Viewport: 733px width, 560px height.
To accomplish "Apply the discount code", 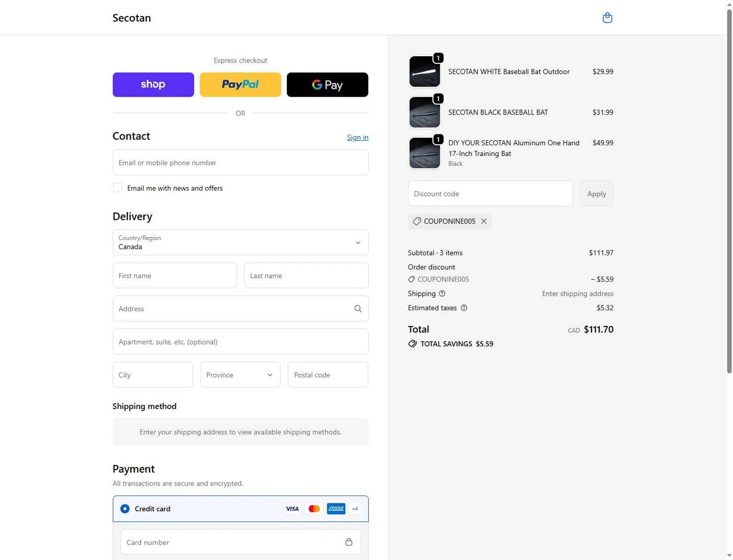I will [x=597, y=194].
